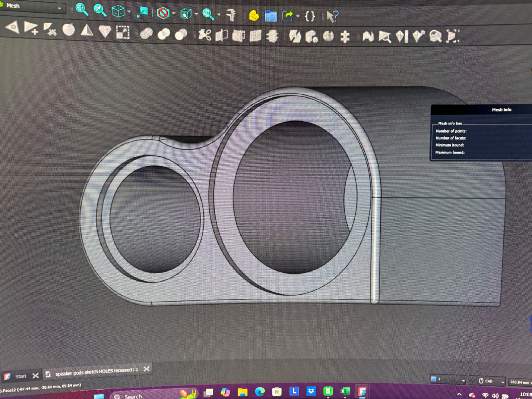Click the Measure caliper tool icon
This screenshot has height=399, width=532.
tap(231, 15)
